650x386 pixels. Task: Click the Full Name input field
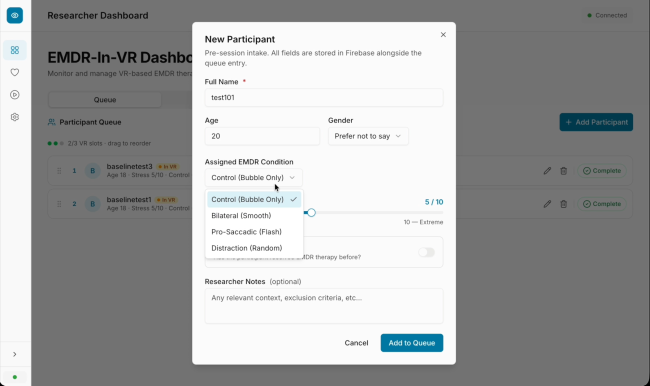click(324, 98)
